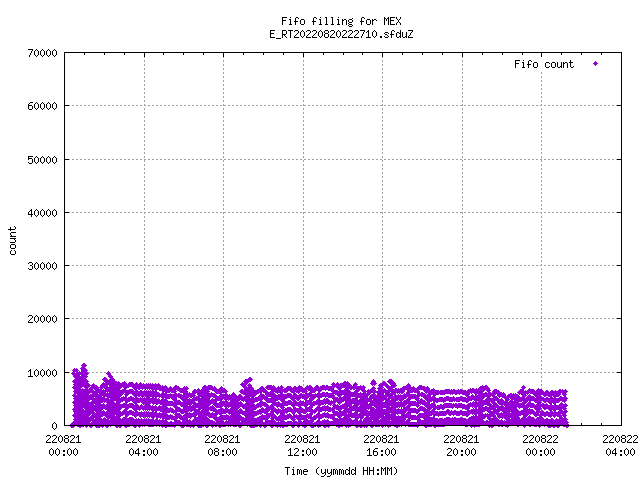Click the y-axis label 'count'
This screenshot has width=640, height=480.
(x=13, y=241)
